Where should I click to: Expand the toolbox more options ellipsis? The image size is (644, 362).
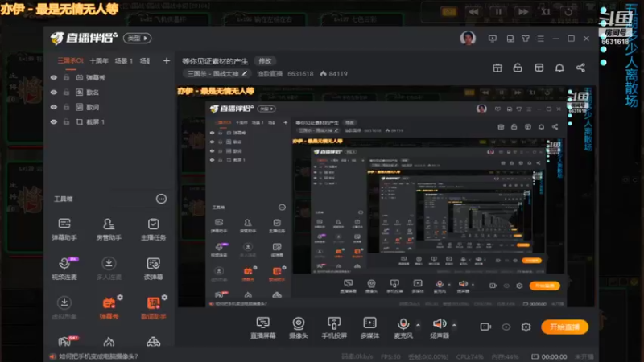(x=162, y=199)
